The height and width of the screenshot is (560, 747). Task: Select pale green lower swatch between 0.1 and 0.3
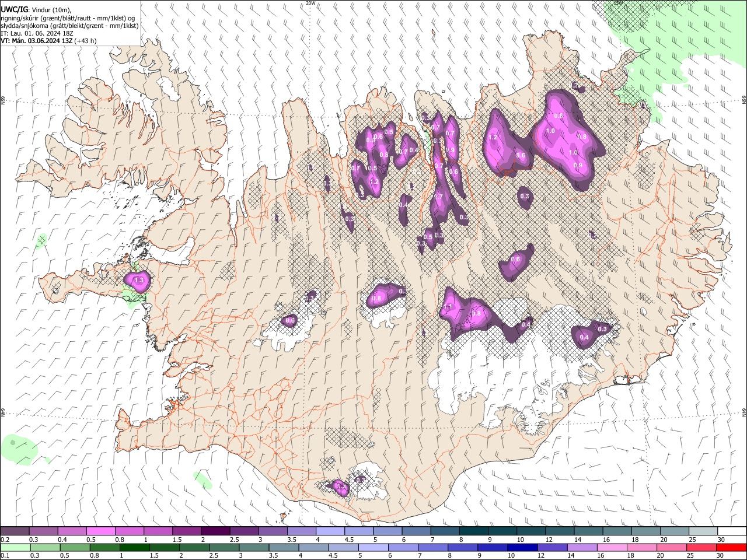pos(15,547)
